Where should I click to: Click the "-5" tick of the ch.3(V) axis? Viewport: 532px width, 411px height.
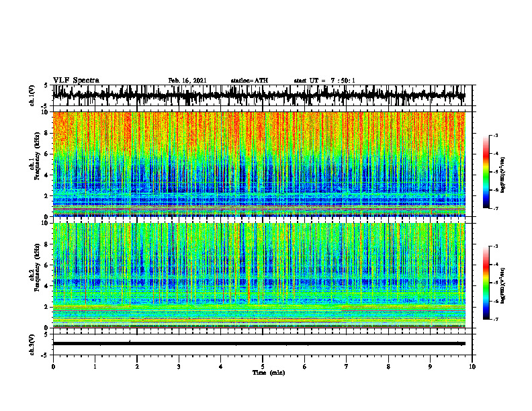click(45, 355)
